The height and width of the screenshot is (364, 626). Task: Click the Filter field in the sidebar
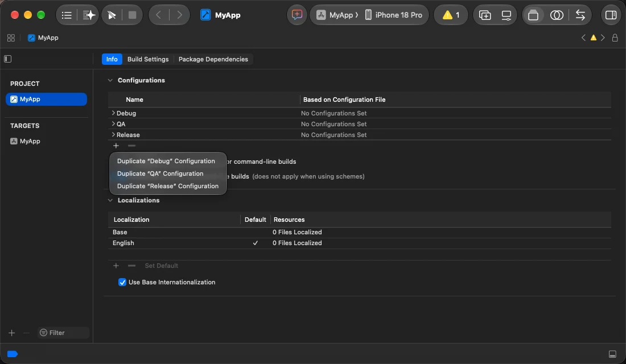(x=64, y=333)
